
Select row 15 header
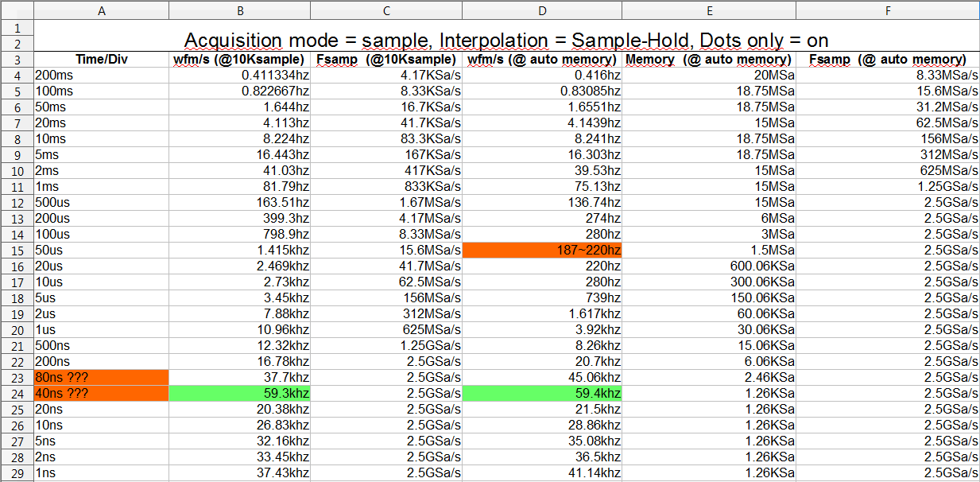coord(17,250)
